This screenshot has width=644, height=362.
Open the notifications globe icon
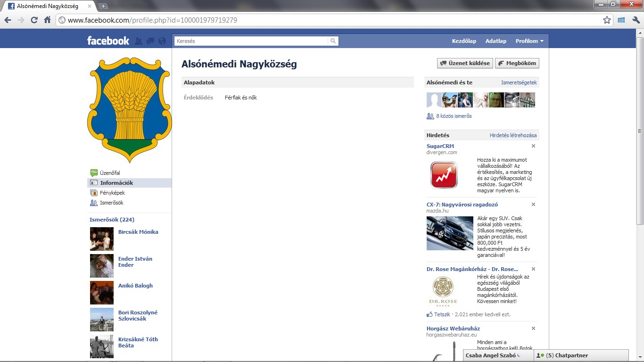coord(162,41)
